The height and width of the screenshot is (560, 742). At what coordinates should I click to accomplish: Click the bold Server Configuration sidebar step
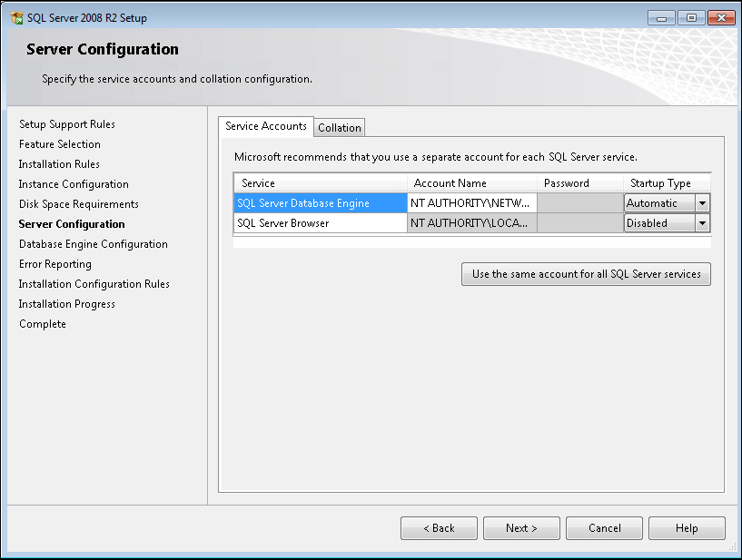(x=72, y=224)
